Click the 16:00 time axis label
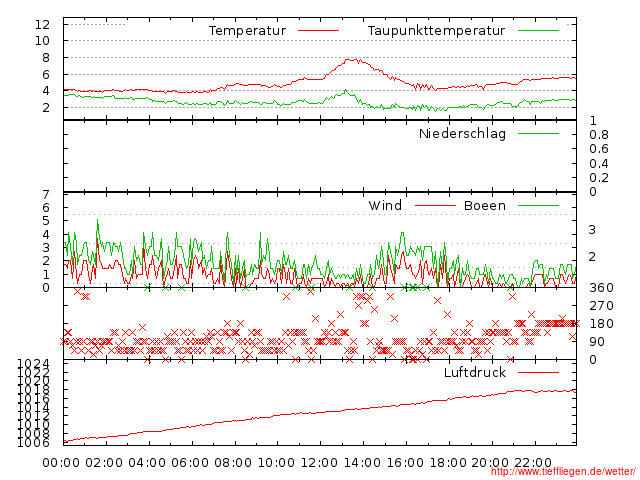 [x=404, y=463]
